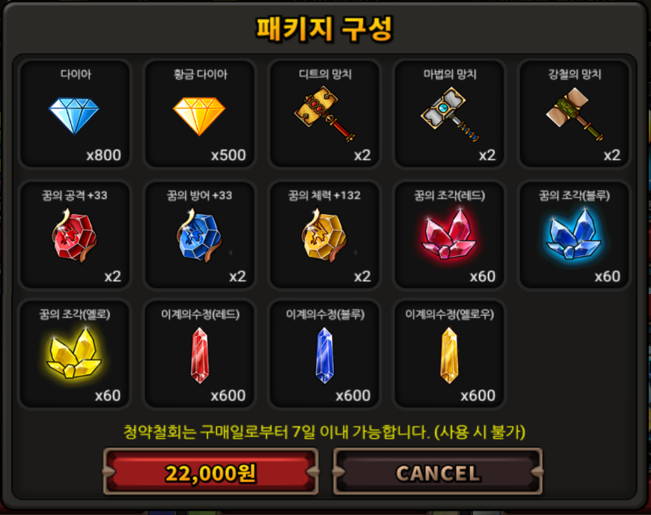This screenshot has height=515, width=651.
Task: Select the 이계의수정(레드) red crystal shard
Action: click(200, 355)
